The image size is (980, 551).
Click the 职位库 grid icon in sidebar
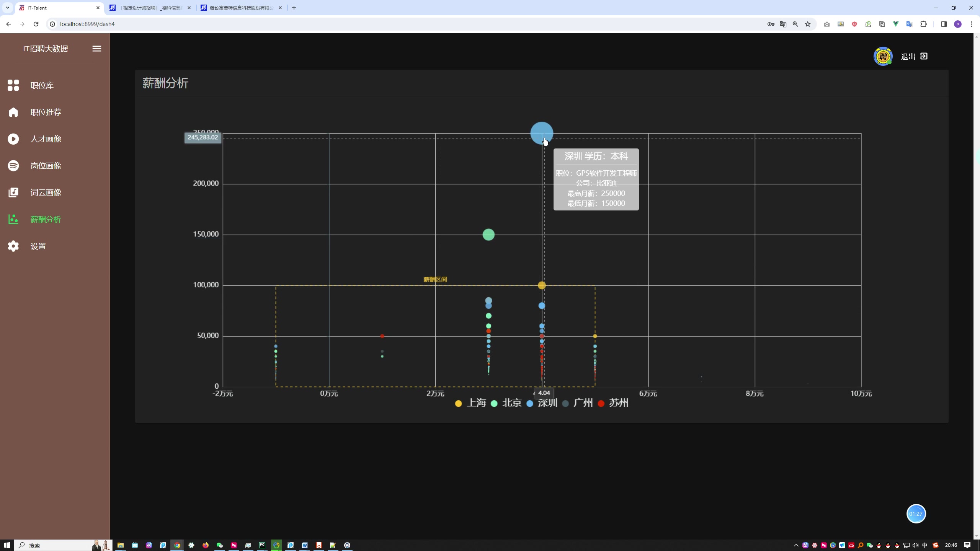pyautogui.click(x=13, y=85)
